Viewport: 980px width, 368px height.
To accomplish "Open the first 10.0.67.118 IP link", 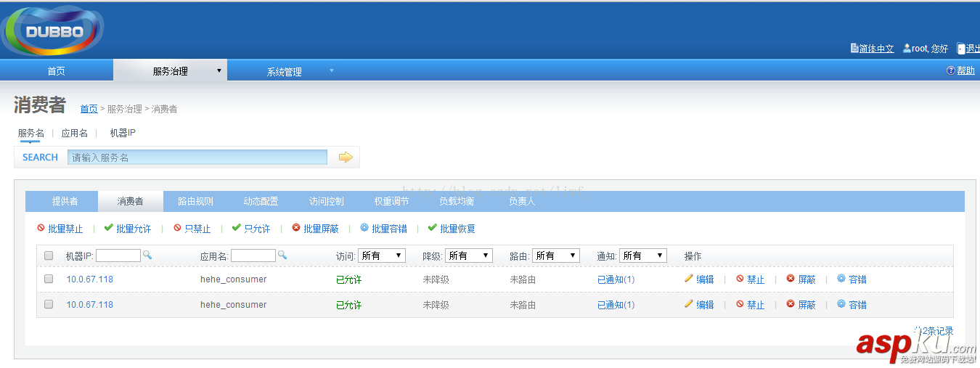I will (90, 279).
